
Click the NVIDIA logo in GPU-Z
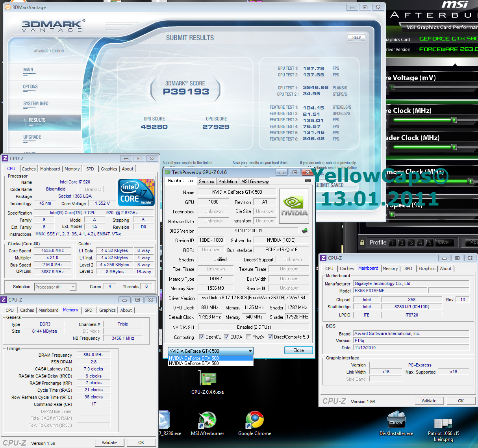pos(294,206)
